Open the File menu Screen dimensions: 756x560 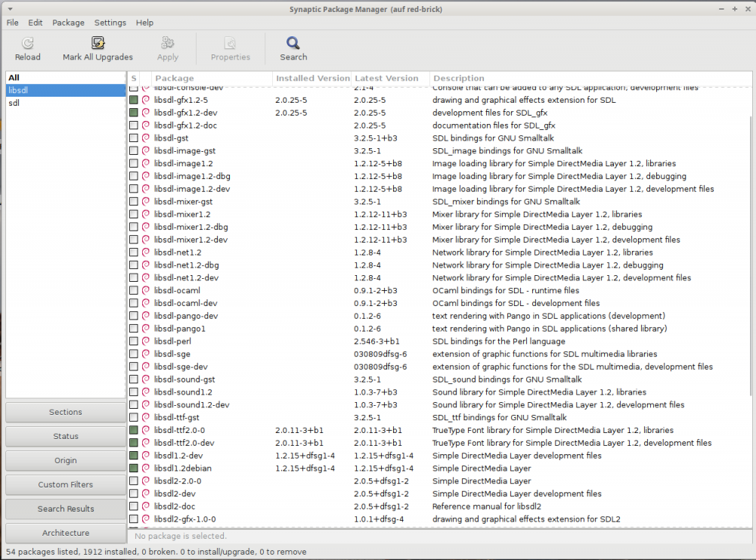[x=12, y=23]
